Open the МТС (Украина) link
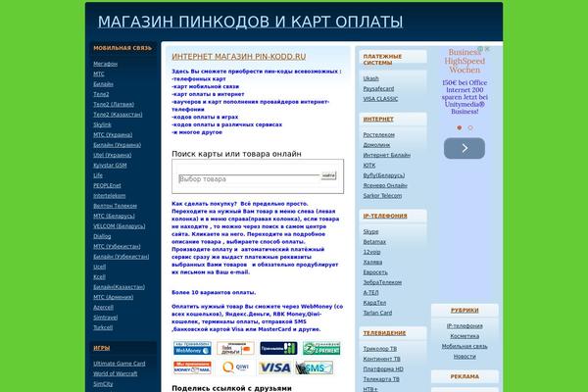 point(113,134)
